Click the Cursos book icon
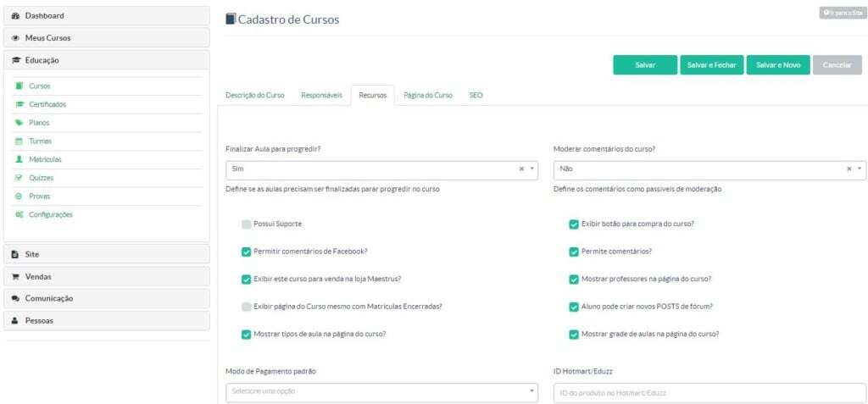Image resolution: width=868 pixels, height=404 pixels. [19, 86]
